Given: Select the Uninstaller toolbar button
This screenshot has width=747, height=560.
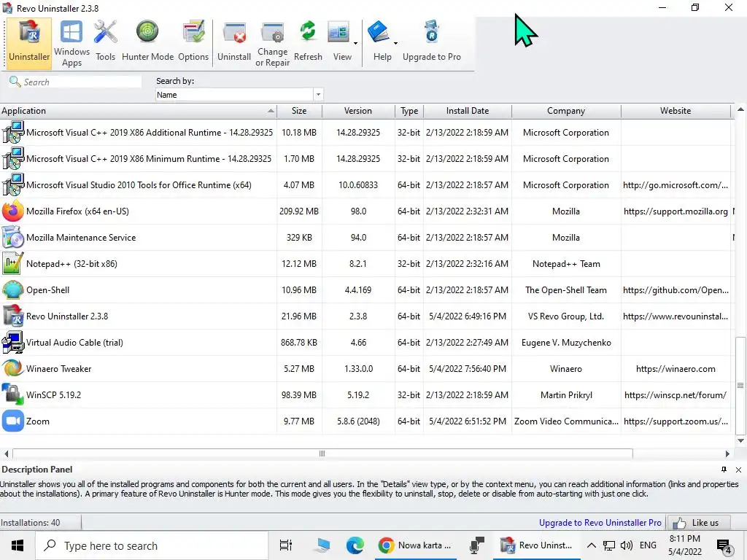Looking at the screenshot, I should 29,43.
